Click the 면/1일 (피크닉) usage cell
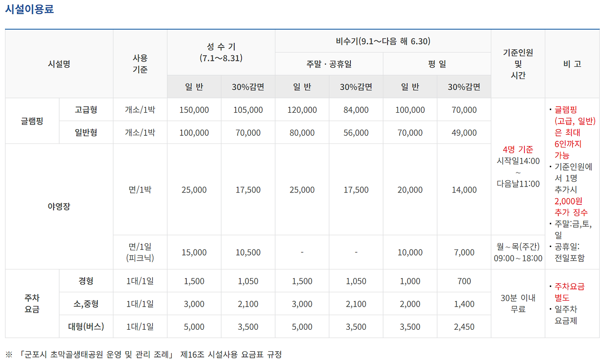The image size is (602, 364). [x=140, y=252]
